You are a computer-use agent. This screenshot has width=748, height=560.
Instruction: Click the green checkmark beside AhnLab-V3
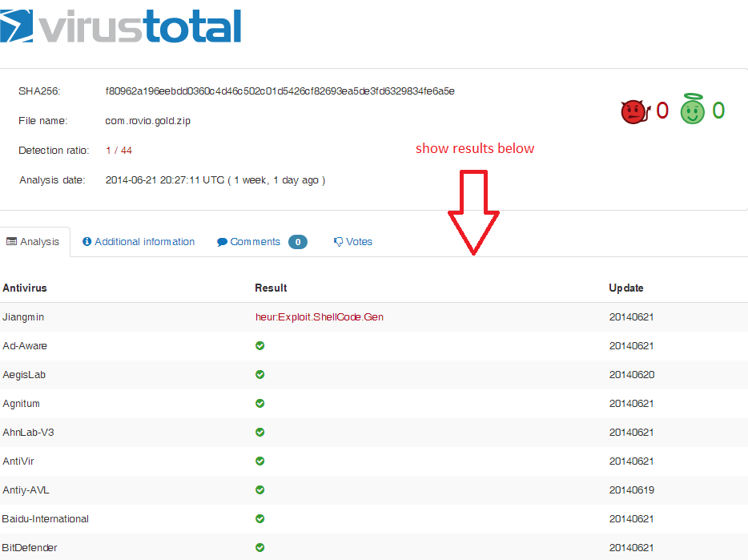click(x=259, y=432)
